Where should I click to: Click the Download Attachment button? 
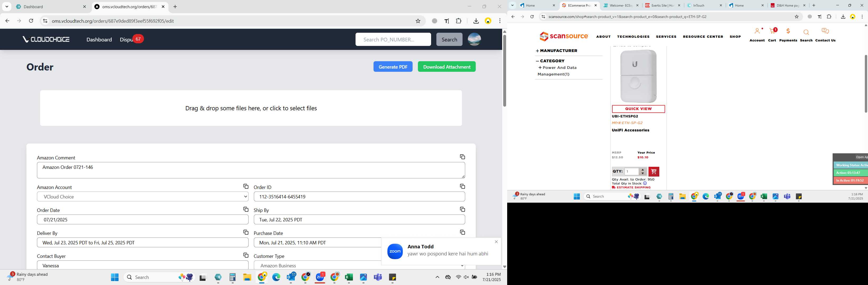[446, 66]
